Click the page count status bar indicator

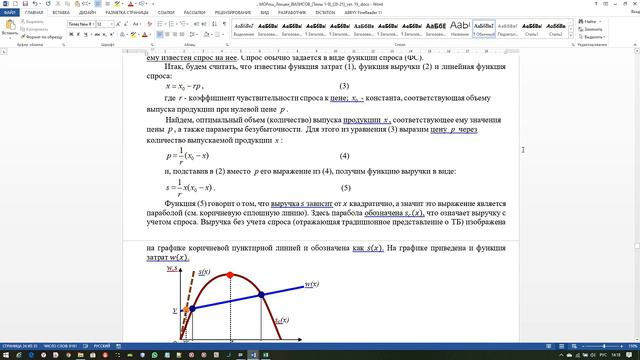tap(20, 346)
